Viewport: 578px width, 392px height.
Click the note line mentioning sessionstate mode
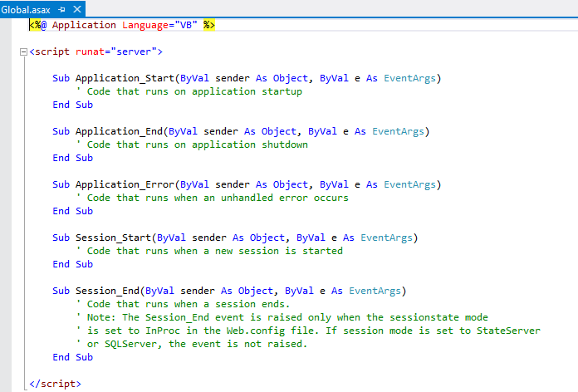pyautogui.click(x=282, y=317)
